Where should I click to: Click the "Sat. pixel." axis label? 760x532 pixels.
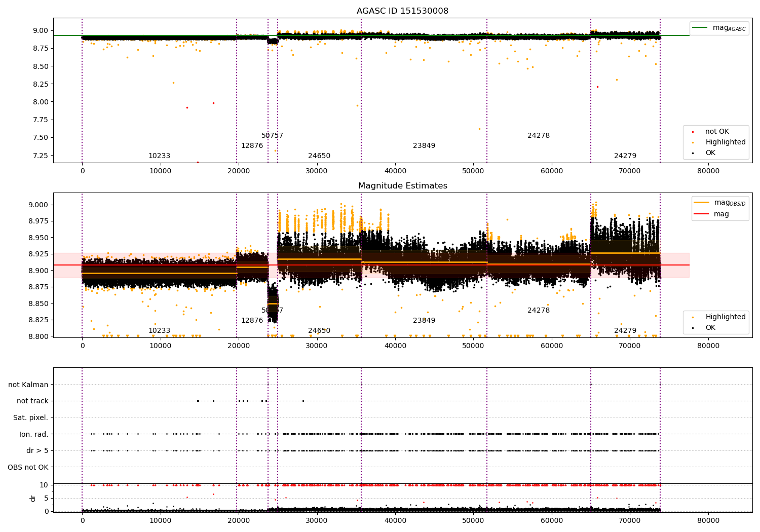click(31, 418)
